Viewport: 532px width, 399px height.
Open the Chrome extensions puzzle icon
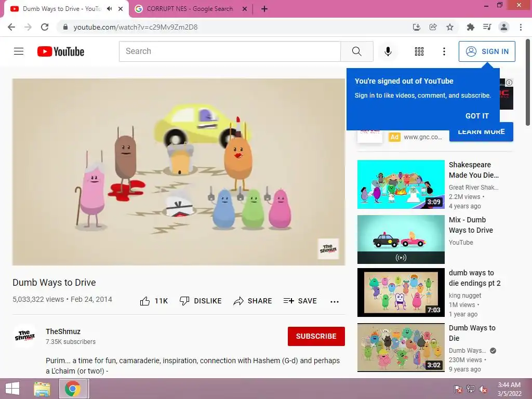coord(470,27)
